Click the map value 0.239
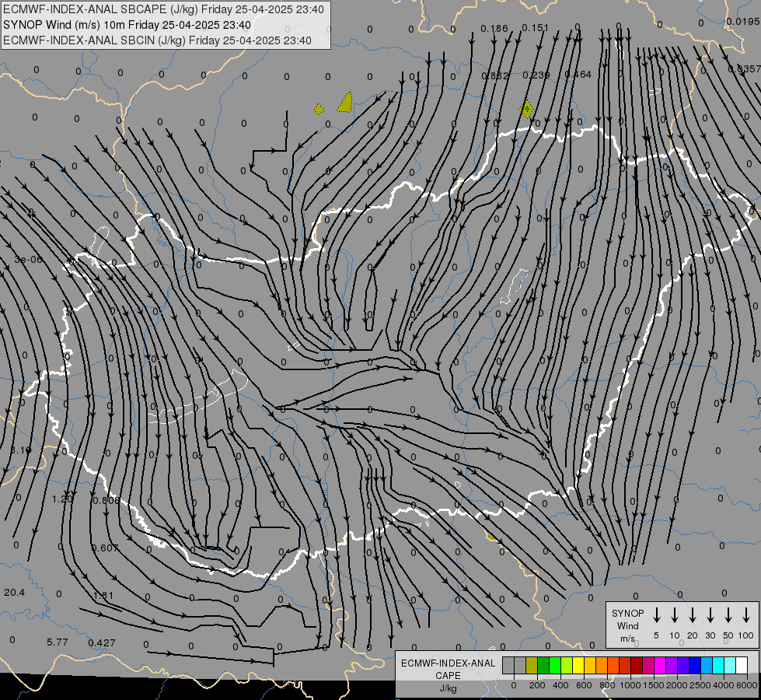761x700 pixels. click(536, 75)
